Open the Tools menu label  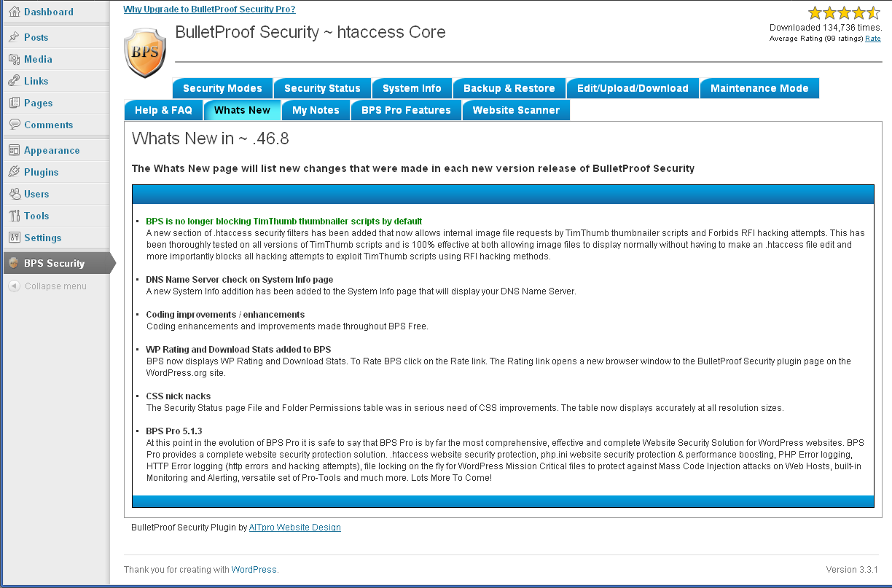tap(36, 216)
